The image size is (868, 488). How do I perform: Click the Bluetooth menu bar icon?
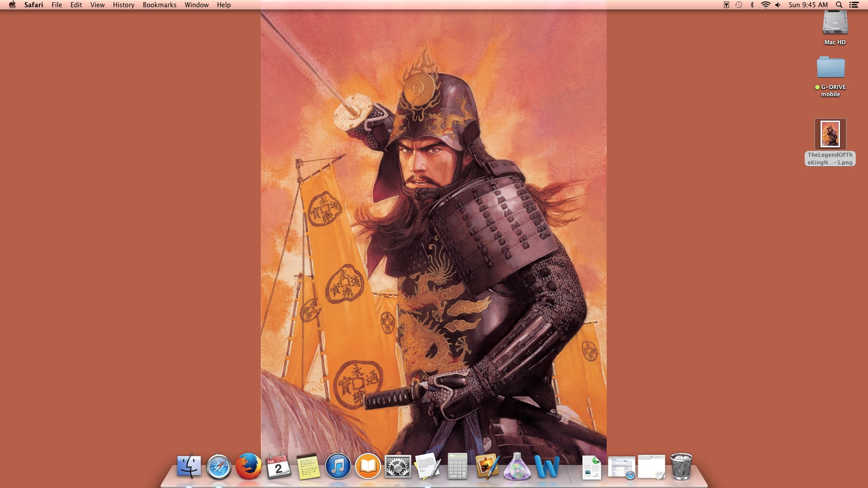point(752,5)
